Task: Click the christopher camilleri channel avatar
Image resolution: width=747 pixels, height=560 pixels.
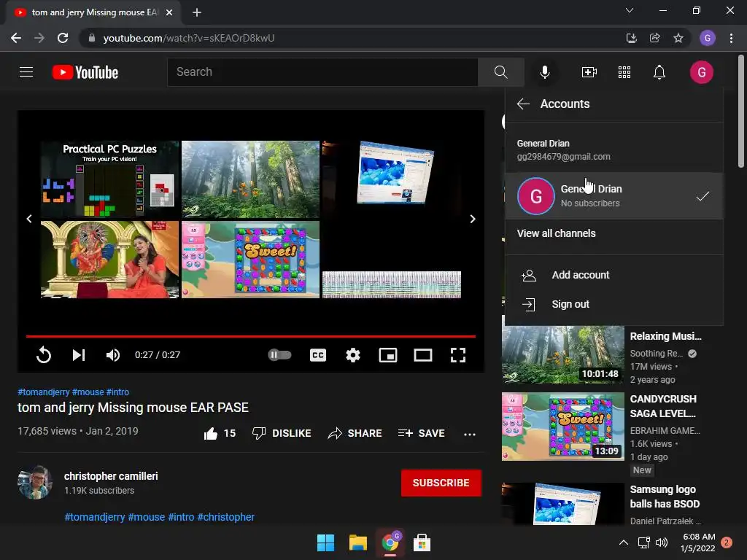Action: (x=35, y=483)
